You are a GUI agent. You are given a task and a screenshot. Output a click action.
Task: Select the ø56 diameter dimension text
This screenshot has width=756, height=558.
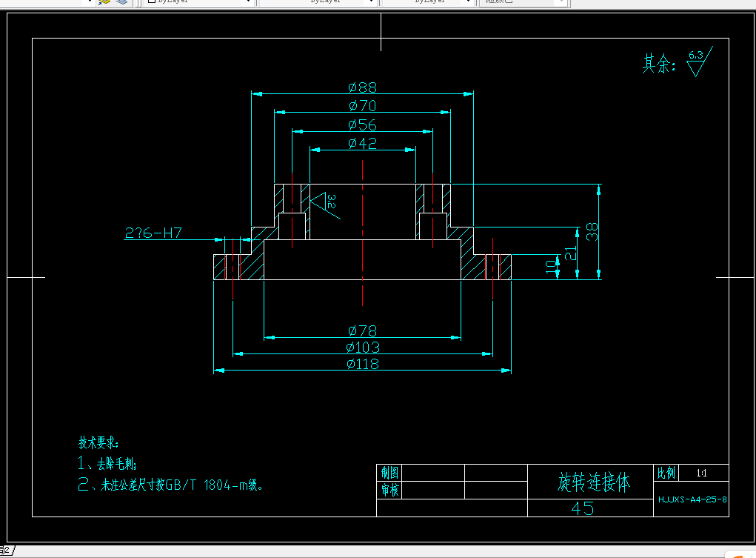click(x=362, y=125)
